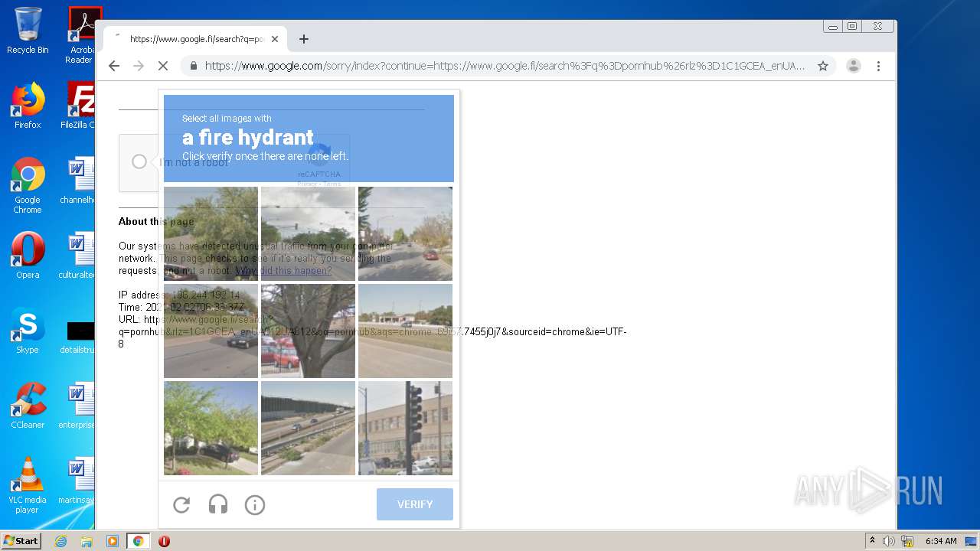The height and width of the screenshot is (551, 980).
Task: Open a new Chrome tab
Action: point(304,39)
